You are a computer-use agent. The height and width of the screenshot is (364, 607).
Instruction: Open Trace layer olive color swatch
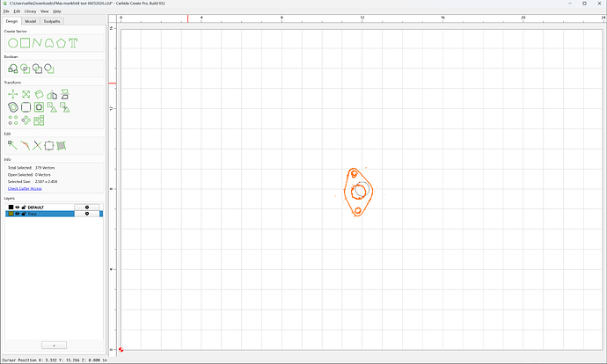click(11, 214)
